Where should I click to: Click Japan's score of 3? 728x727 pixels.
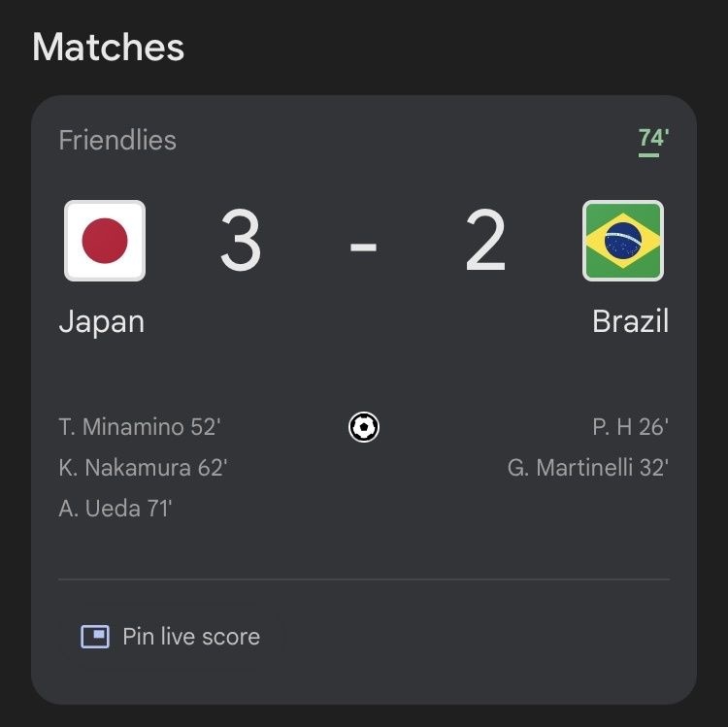click(x=240, y=243)
